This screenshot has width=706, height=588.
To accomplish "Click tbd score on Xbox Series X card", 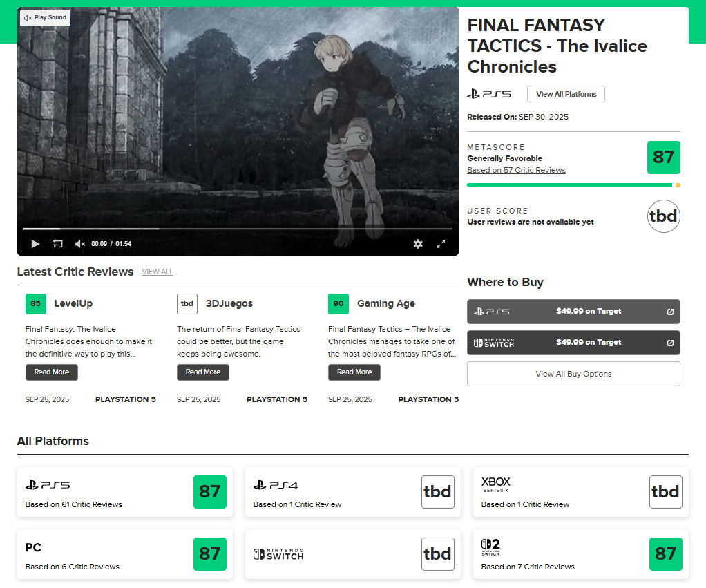I will pyautogui.click(x=665, y=492).
